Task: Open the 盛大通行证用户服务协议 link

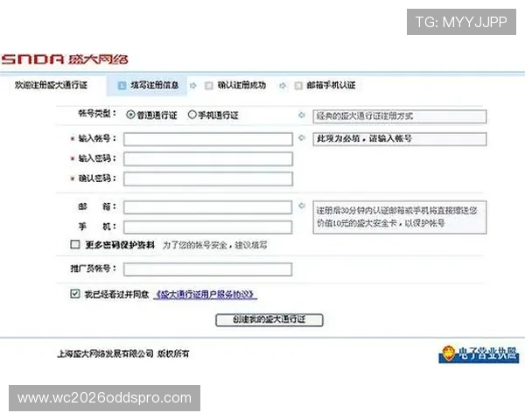Action: [x=206, y=294]
